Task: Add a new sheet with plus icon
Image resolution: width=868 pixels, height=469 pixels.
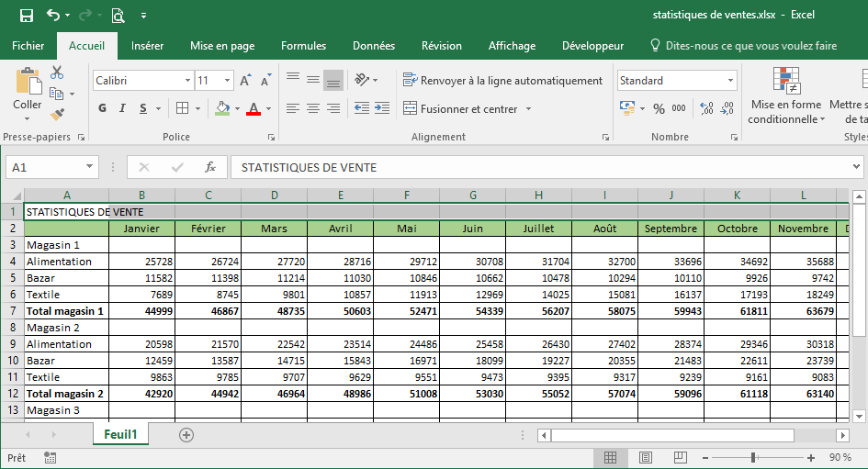Action: pyautogui.click(x=186, y=435)
